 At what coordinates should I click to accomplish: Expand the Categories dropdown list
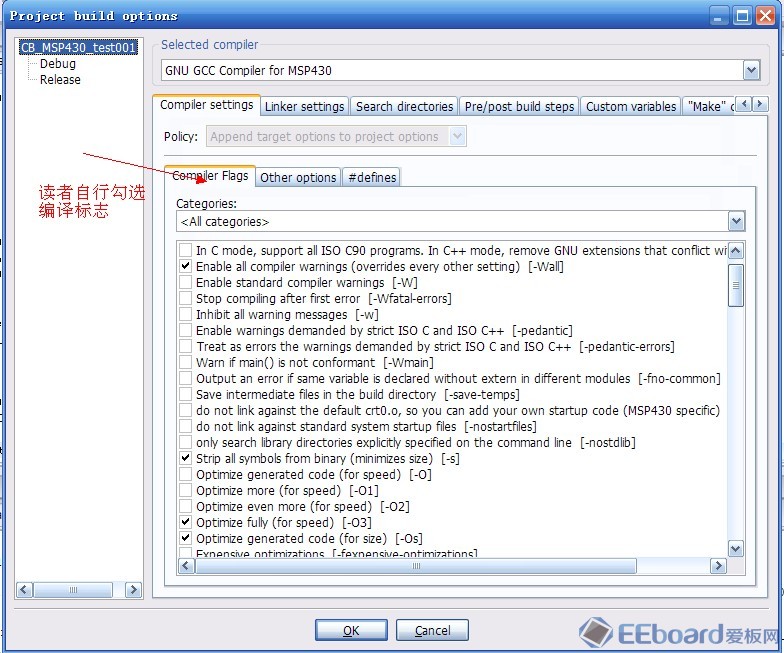coord(736,222)
